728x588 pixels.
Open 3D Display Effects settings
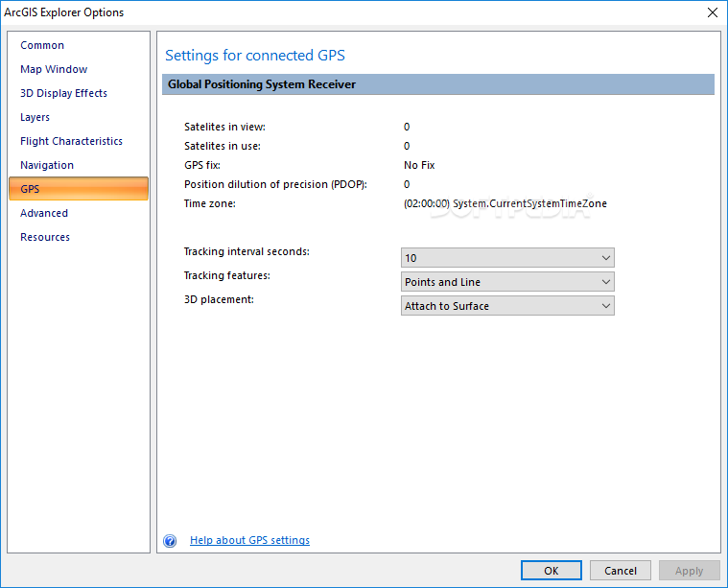tap(63, 93)
